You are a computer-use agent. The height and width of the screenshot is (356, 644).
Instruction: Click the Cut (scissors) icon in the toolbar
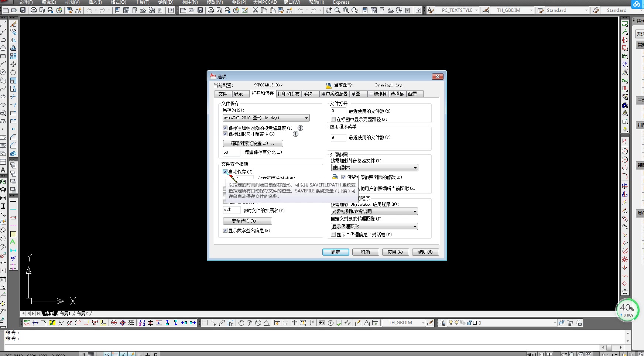255,10
